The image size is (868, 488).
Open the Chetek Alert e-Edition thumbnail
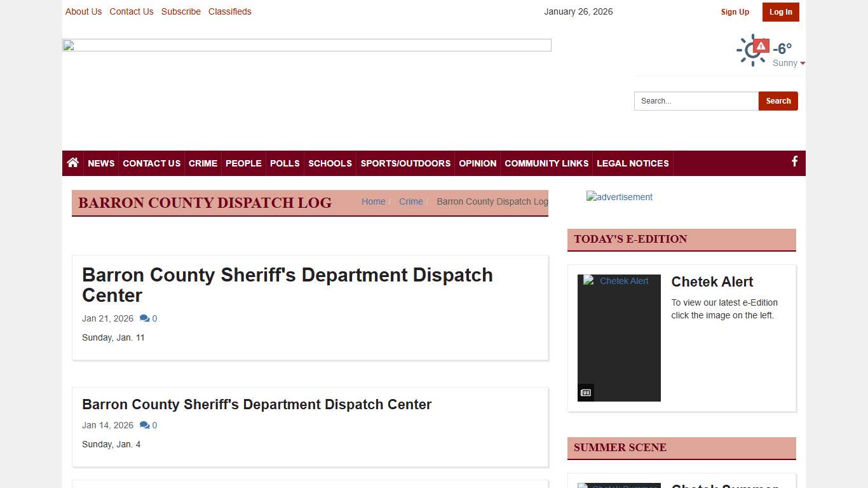click(x=618, y=337)
